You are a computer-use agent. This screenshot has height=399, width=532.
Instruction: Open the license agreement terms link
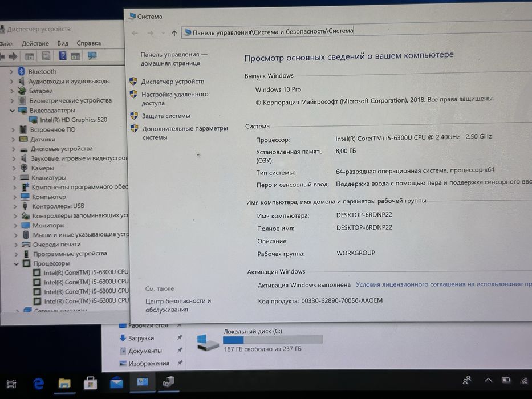(x=444, y=284)
